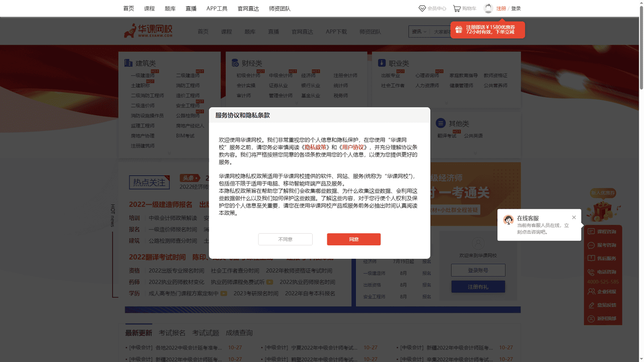Select 首页 in top black menu bar
644x362 pixels.
coord(129,8)
